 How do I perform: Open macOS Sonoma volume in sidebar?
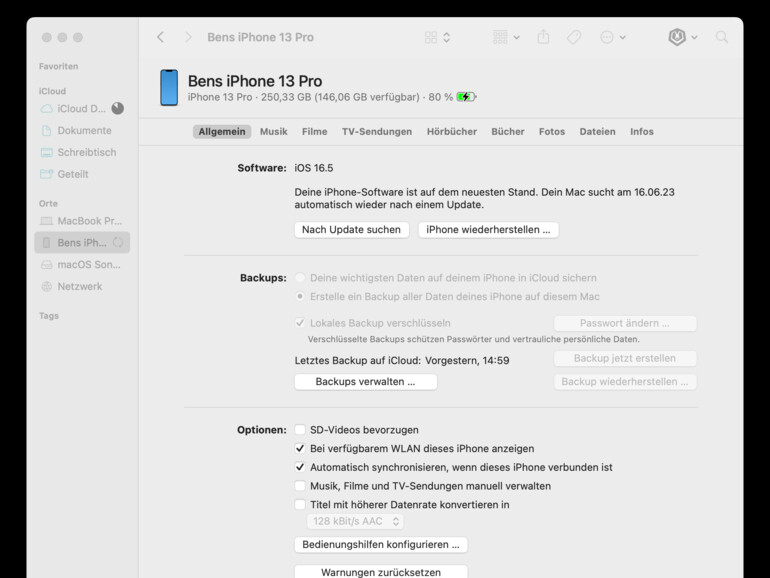[81, 264]
